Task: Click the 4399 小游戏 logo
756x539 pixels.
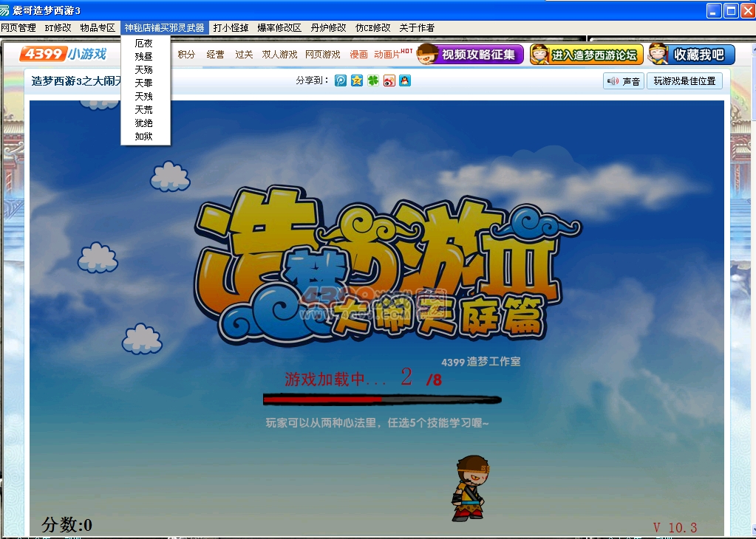Action: point(64,54)
